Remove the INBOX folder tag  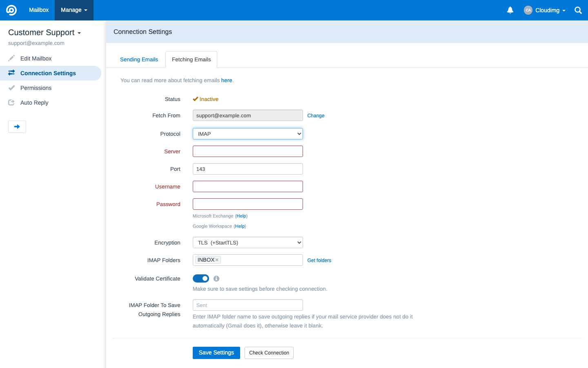point(217,260)
